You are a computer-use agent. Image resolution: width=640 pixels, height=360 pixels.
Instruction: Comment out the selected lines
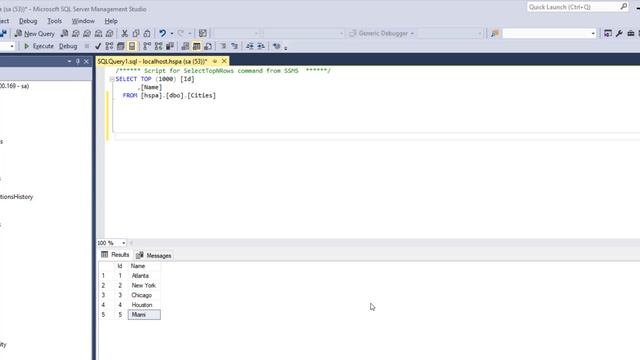pyautogui.click(x=223, y=46)
